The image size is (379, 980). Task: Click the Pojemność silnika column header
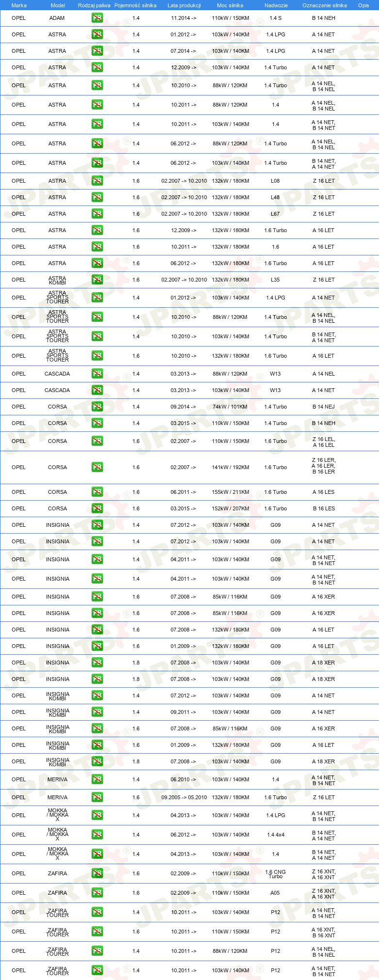tap(135, 5)
